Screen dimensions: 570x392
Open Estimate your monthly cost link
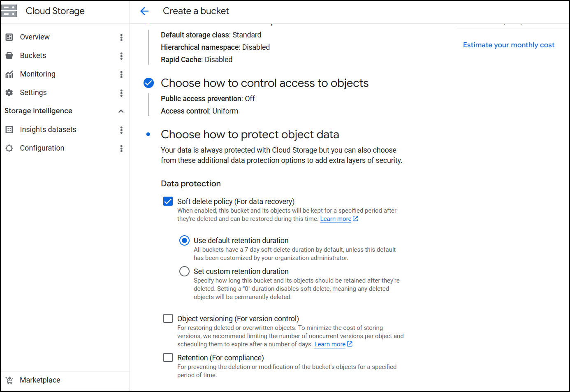point(508,45)
